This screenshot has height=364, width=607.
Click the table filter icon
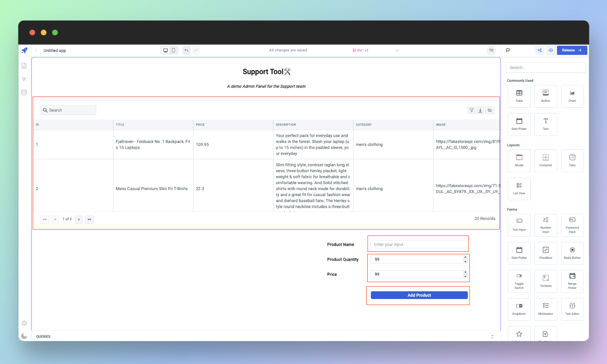[471, 110]
